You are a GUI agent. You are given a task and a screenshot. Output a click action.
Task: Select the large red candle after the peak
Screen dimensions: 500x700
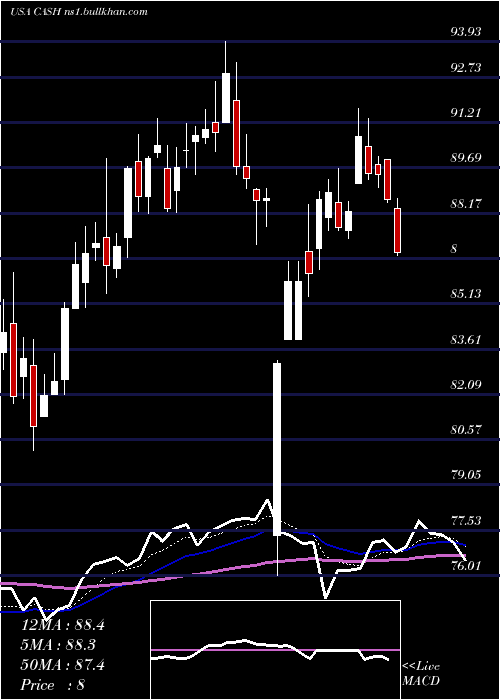[x=236, y=133]
